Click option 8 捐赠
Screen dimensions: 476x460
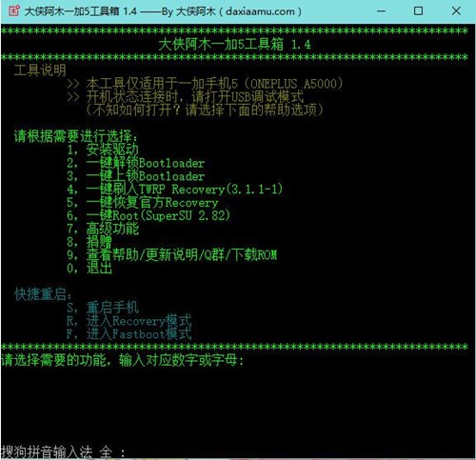click(89, 242)
